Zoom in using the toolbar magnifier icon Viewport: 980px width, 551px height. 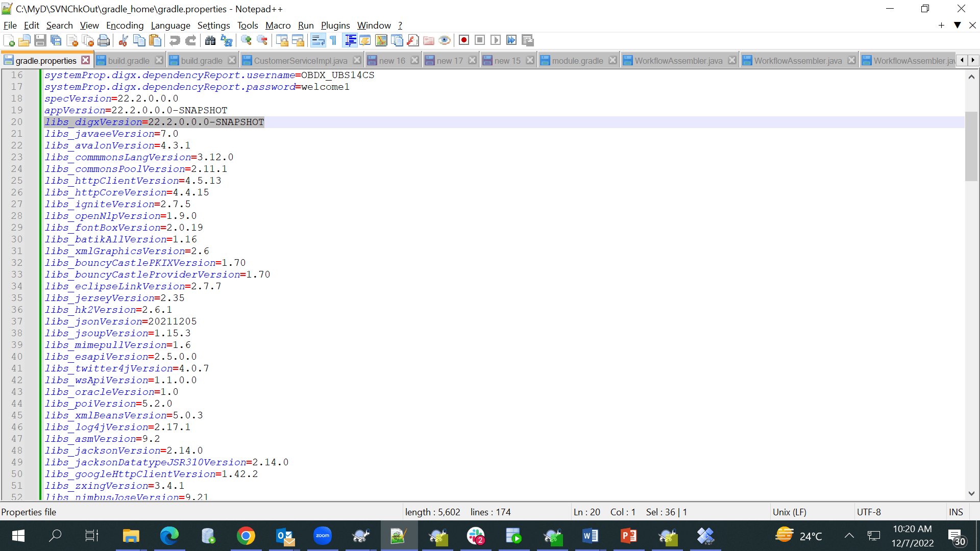247,40
